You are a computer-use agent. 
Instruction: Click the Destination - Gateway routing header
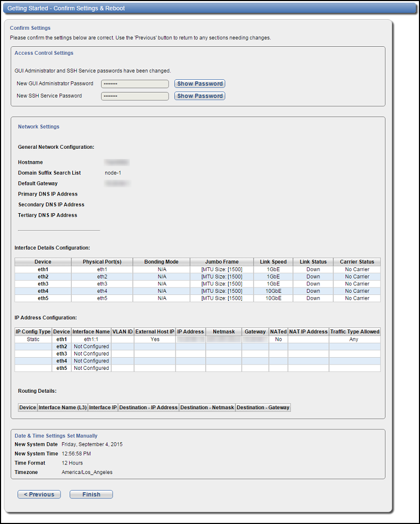coord(263,408)
